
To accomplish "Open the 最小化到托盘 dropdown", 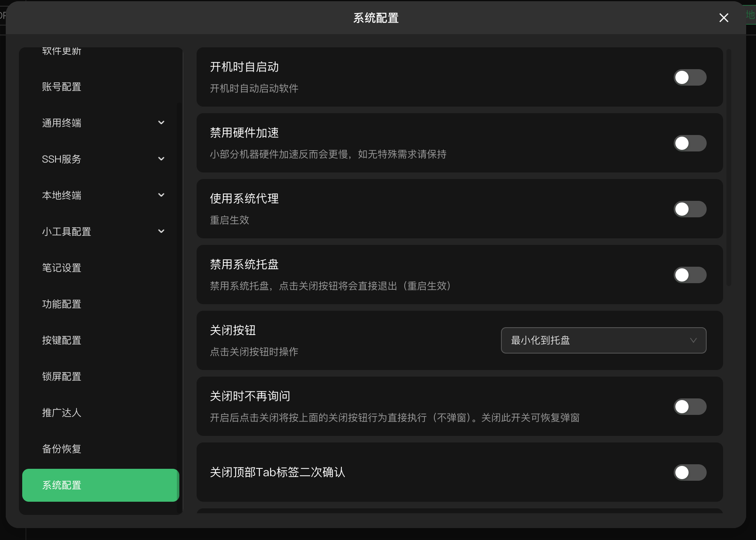I will pyautogui.click(x=603, y=340).
